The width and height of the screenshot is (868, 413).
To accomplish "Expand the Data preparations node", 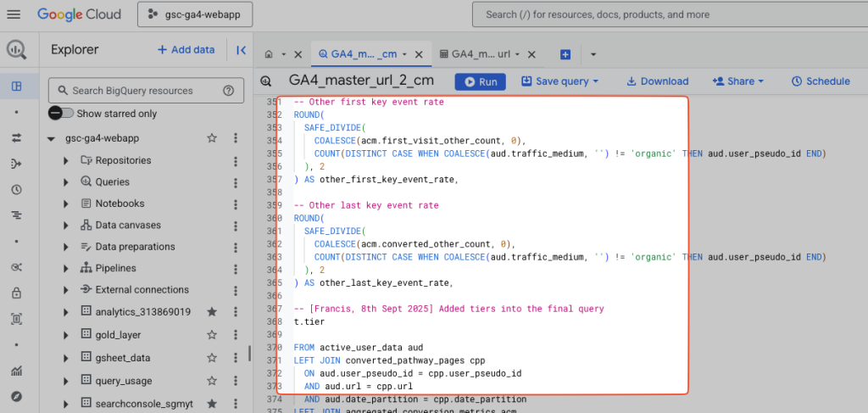I will click(x=66, y=247).
